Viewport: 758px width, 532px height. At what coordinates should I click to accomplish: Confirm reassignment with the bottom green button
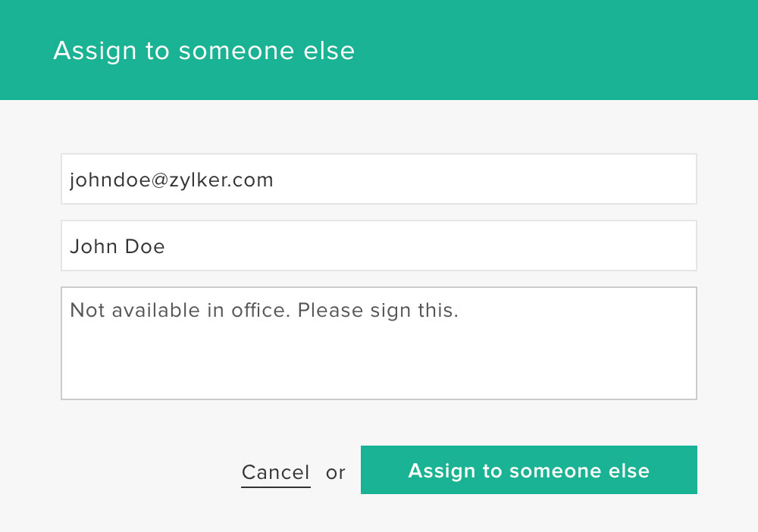[x=528, y=470]
